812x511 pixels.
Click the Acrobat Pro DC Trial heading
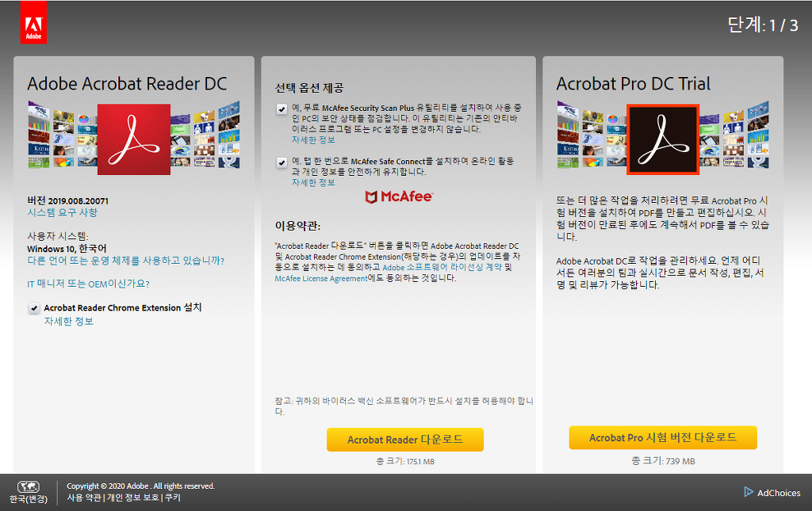click(x=634, y=84)
